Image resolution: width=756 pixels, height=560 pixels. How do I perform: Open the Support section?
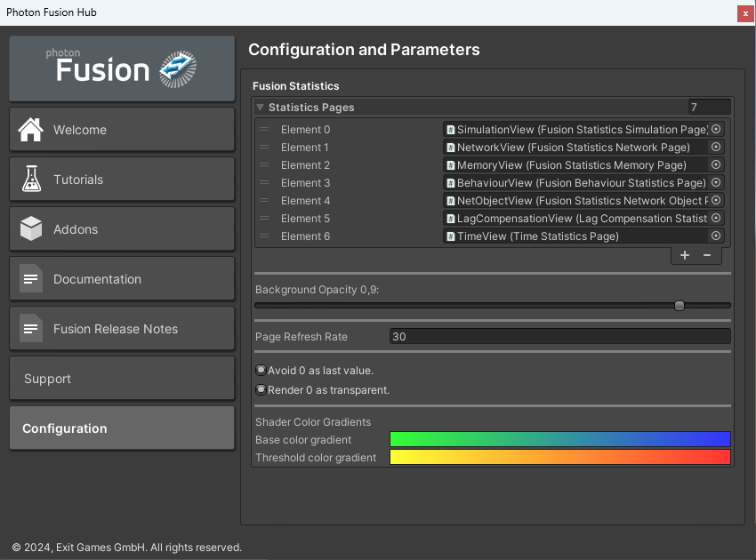122,379
